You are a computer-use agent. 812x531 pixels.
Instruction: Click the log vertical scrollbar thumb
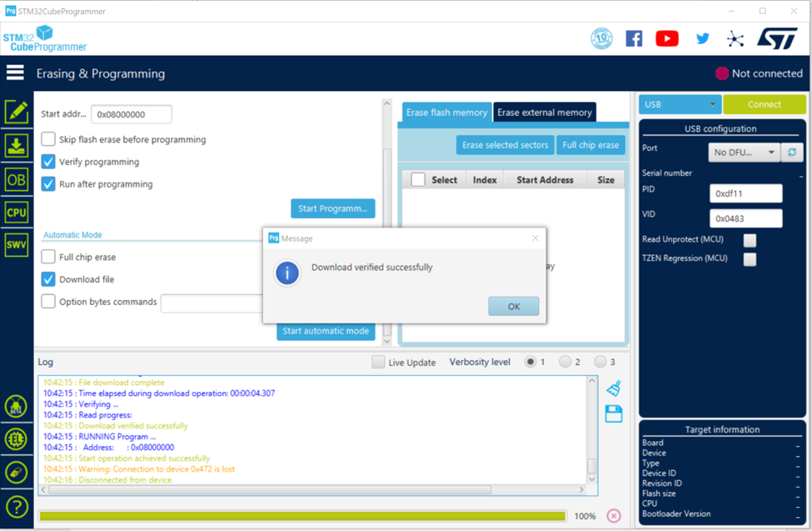click(591, 466)
